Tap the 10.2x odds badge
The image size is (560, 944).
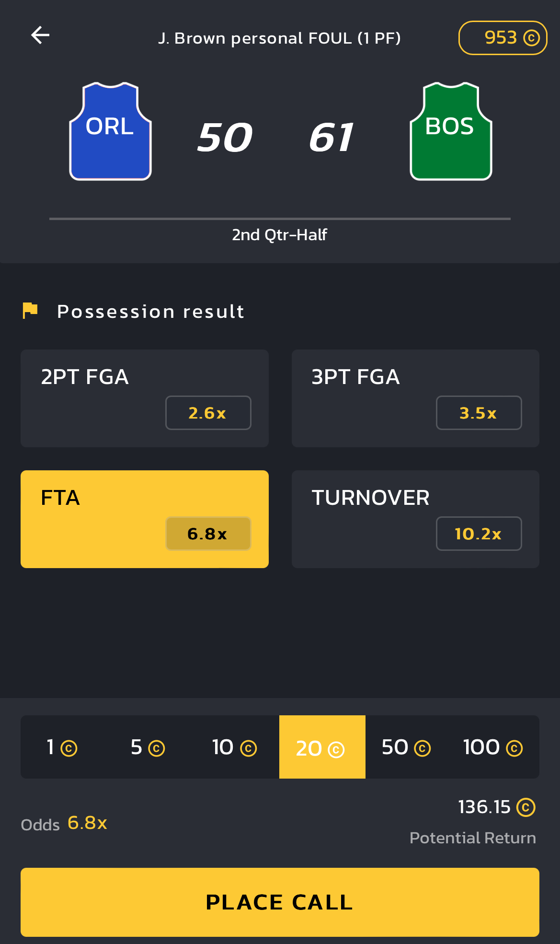[479, 534]
